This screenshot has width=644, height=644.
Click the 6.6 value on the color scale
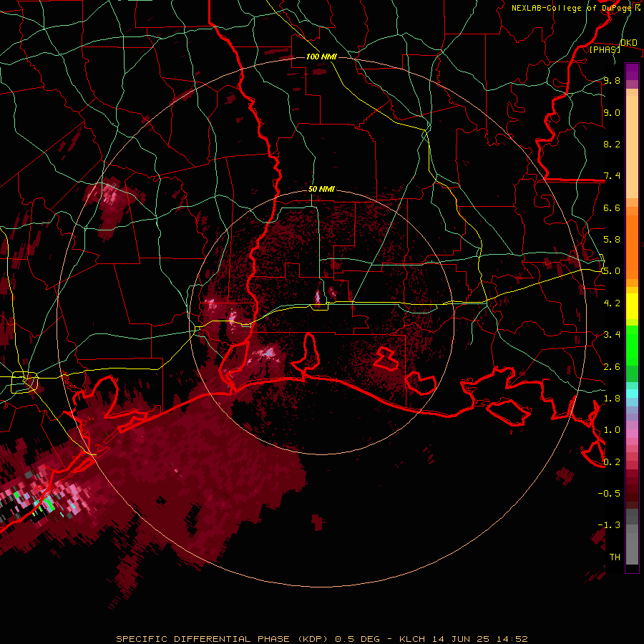tap(612, 208)
